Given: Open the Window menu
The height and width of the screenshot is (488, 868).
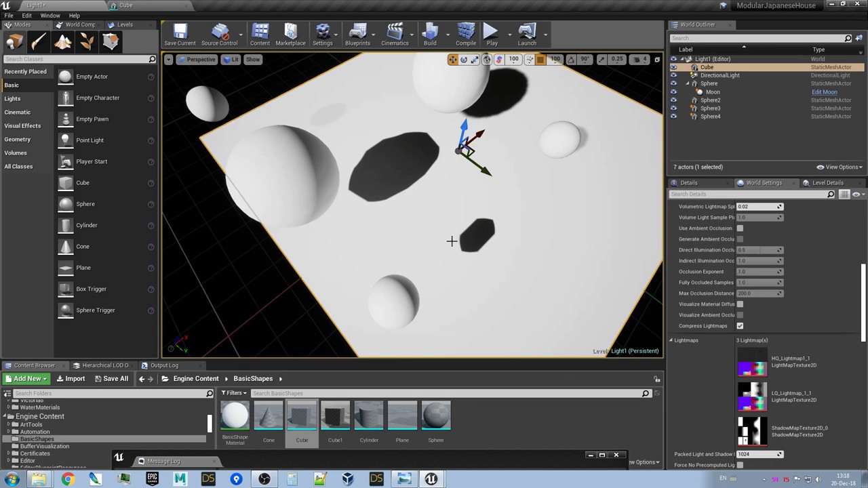Looking at the screenshot, I should pyautogui.click(x=50, y=16).
